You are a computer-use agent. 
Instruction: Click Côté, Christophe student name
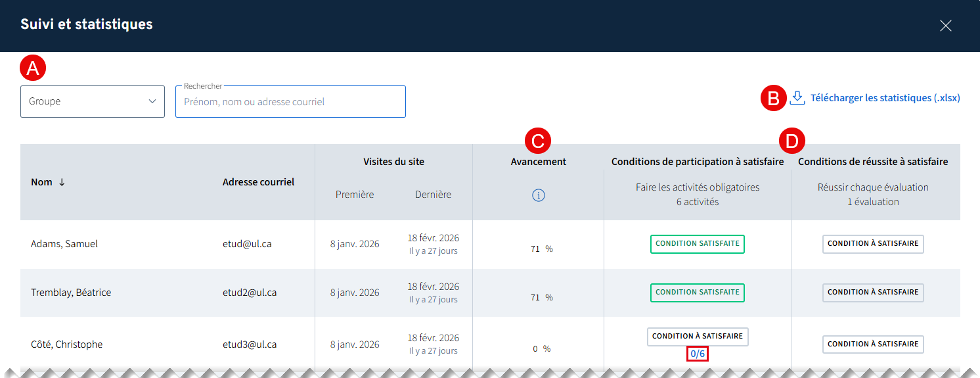coord(67,344)
